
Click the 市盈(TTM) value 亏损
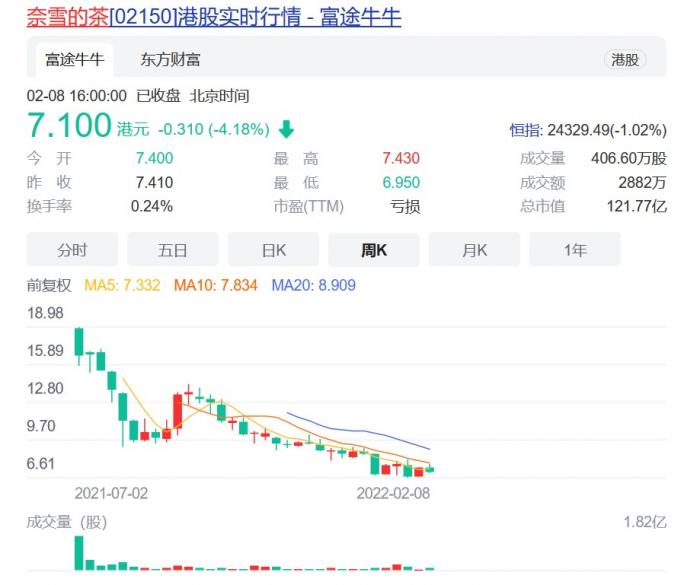click(x=405, y=206)
